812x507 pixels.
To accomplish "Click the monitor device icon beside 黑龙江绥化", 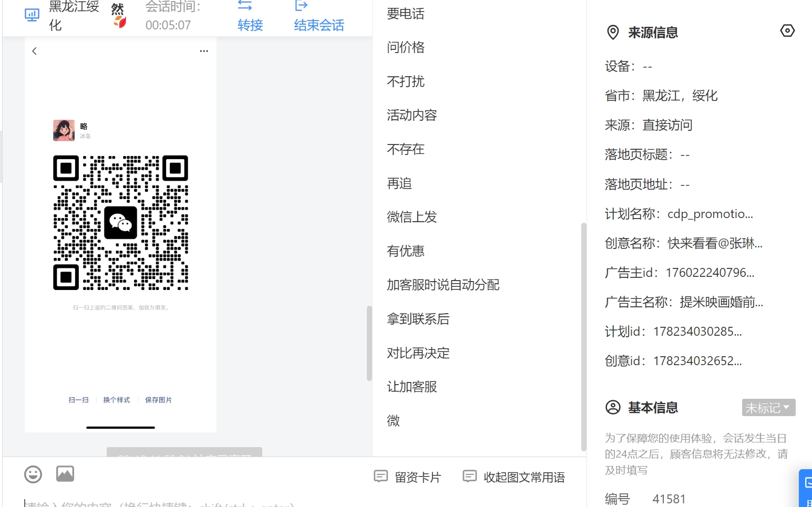I will point(32,15).
